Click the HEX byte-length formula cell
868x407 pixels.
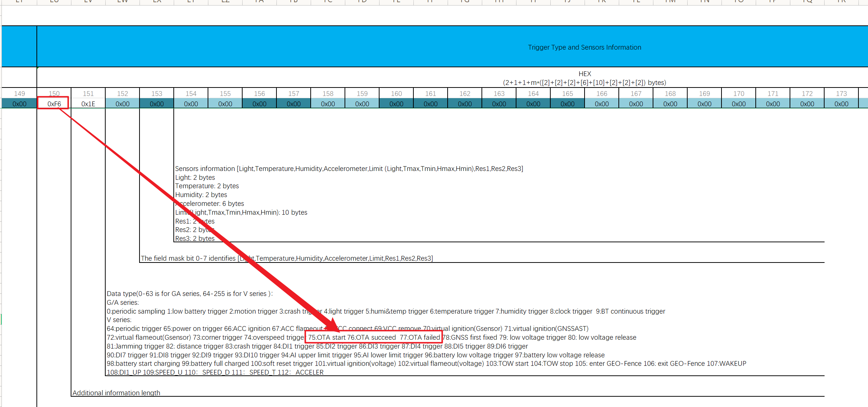point(584,78)
